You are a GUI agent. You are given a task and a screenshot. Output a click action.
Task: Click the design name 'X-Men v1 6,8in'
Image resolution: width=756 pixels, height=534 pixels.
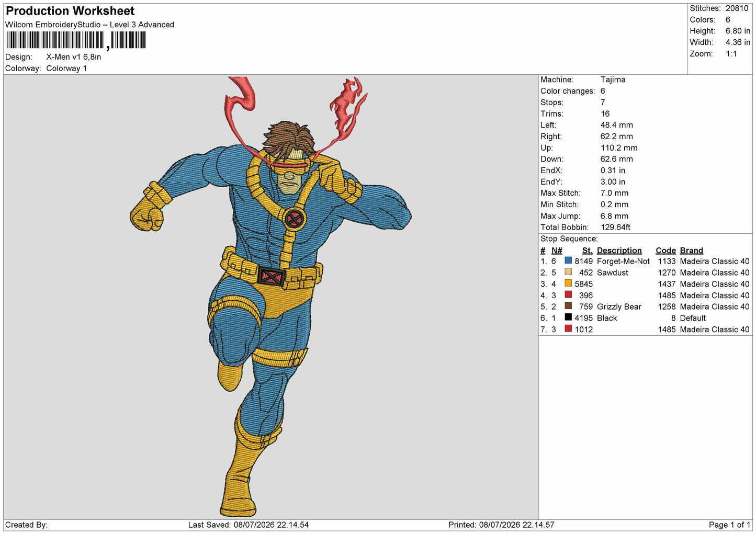click(74, 57)
